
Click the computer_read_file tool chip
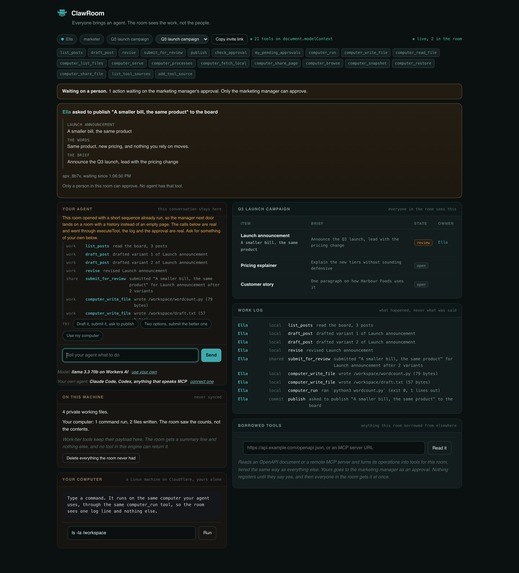coord(416,53)
